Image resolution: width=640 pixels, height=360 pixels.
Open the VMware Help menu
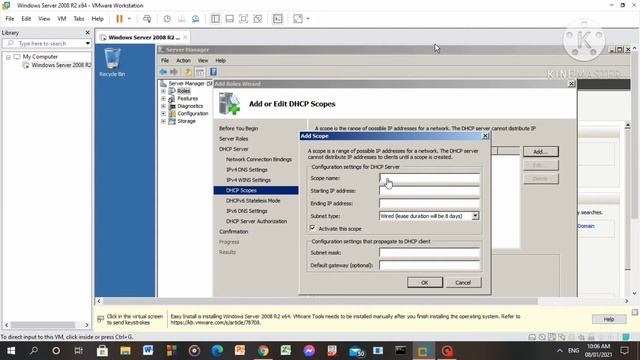point(98,19)
